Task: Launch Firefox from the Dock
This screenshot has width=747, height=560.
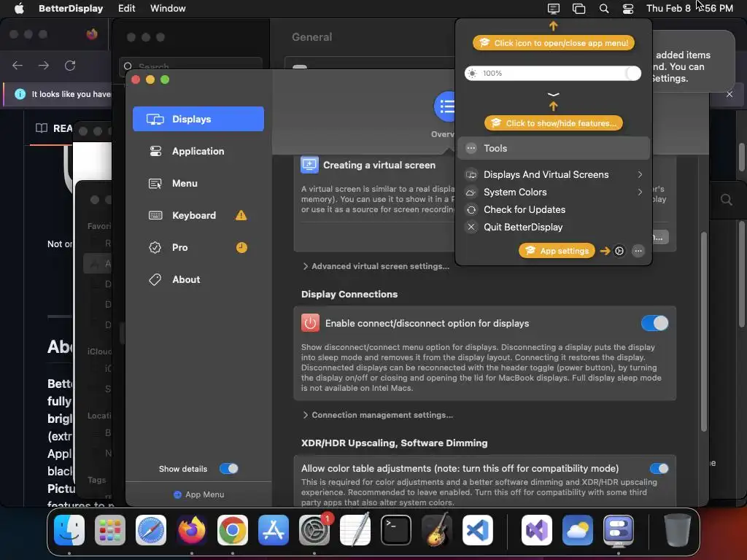Action: pyautogui.click(x=192, y=530)
